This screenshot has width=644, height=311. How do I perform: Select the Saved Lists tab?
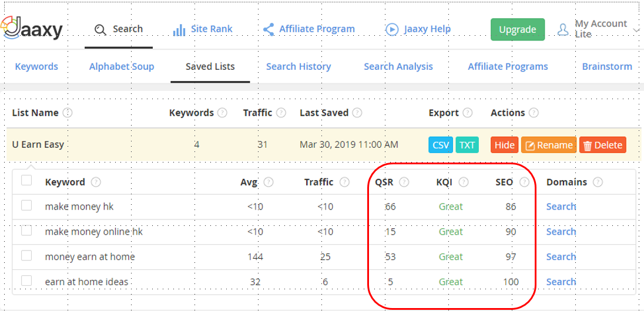(x=210, y=66)
